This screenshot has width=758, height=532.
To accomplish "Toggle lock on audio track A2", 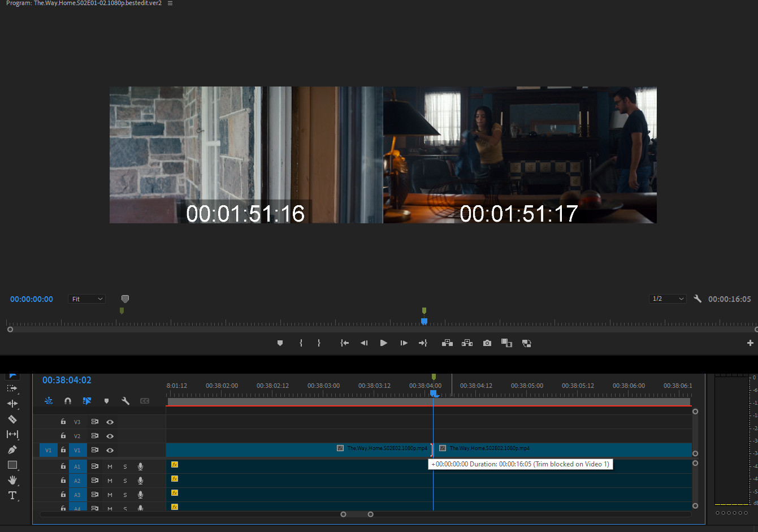I will click(63, 481).
